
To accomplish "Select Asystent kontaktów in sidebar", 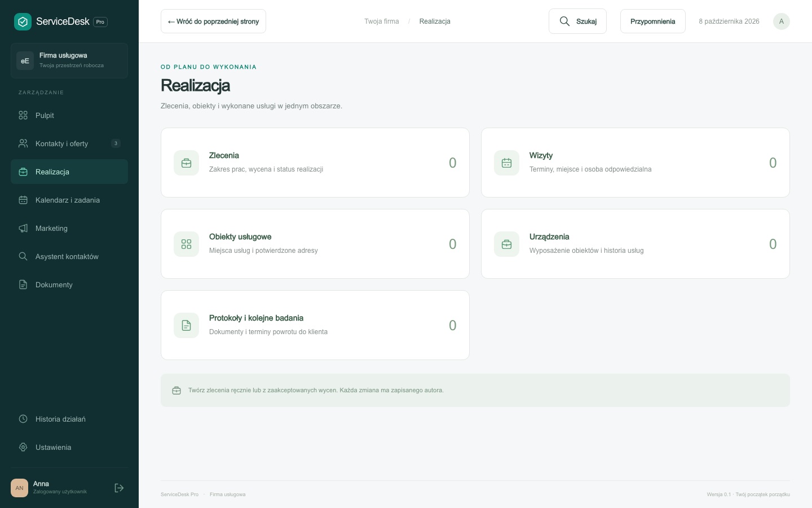I will click(x=69, y=256).
